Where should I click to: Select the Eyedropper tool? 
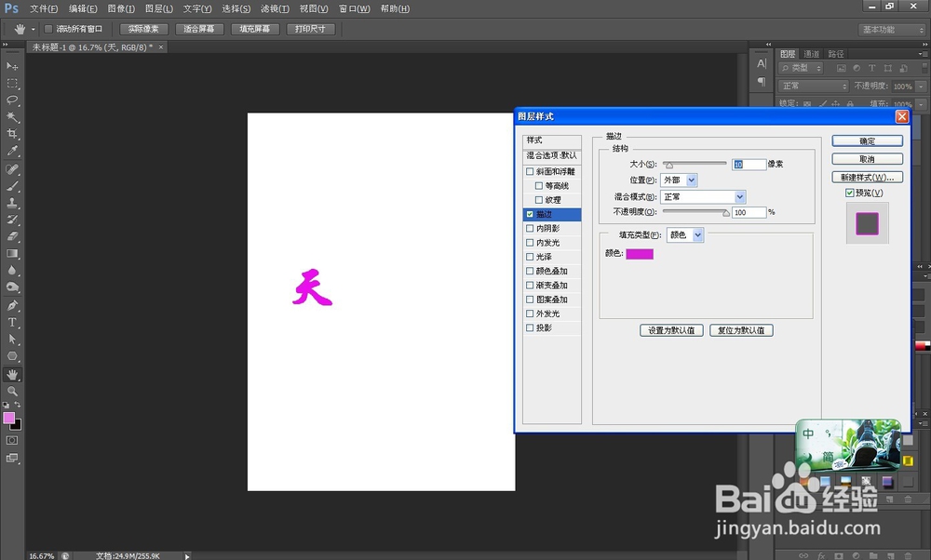pos(12,151)
